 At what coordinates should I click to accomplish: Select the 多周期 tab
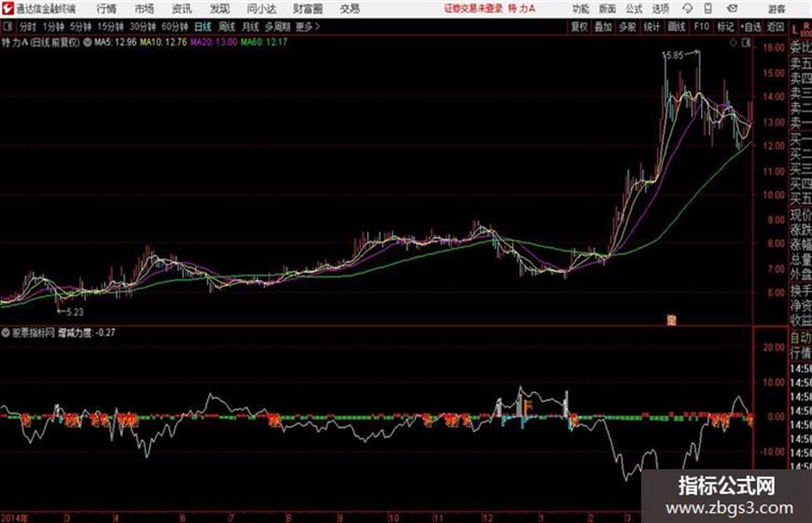tap(278, 27)
